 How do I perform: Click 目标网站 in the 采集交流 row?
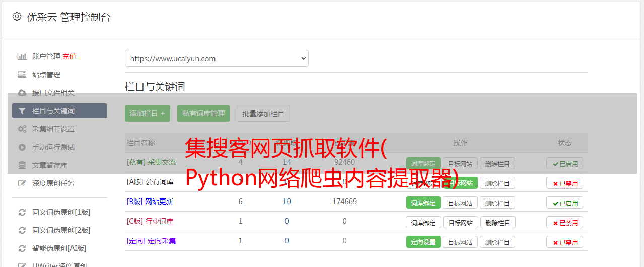460,163
